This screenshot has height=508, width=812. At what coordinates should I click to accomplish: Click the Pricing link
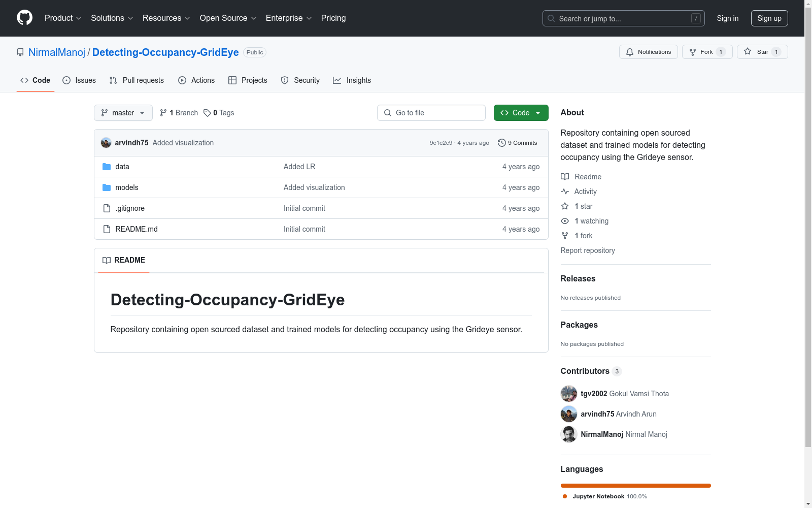[x=333, y=18]
